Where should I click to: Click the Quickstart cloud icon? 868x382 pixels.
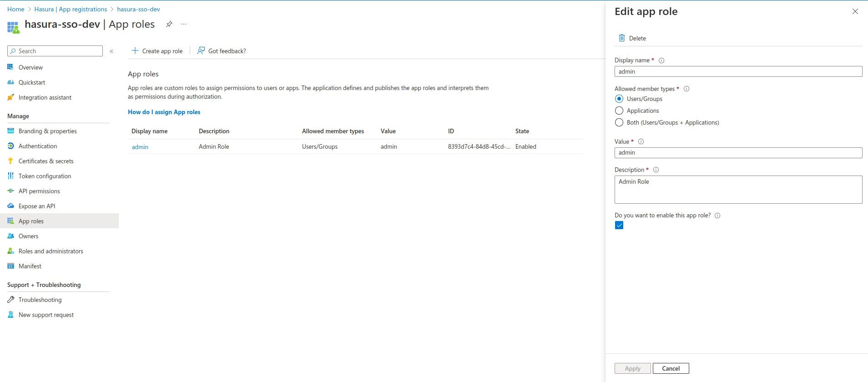pos(10,82)
